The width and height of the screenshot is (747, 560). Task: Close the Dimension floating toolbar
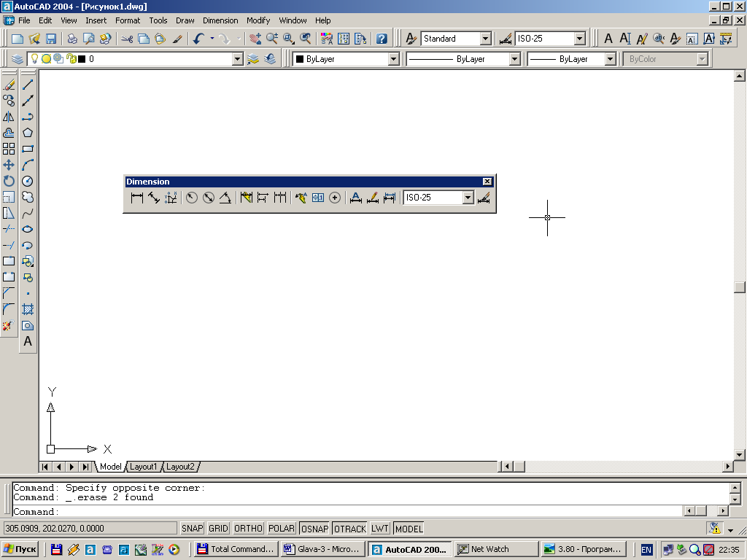tap(487, 182)
